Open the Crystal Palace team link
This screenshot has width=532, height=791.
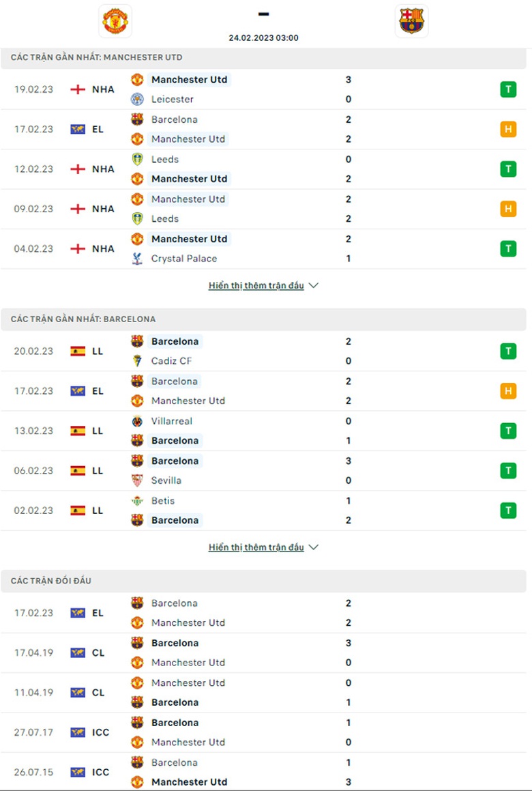pyautogui.click(x=184, y=259)
